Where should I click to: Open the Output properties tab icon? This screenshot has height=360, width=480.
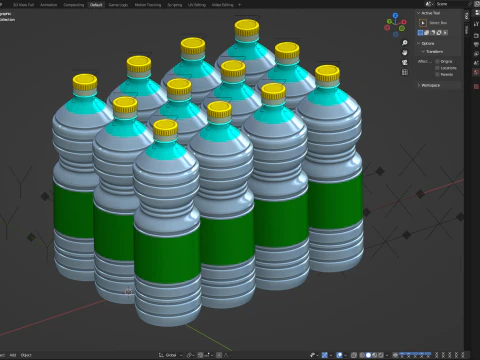pos(476,44)
